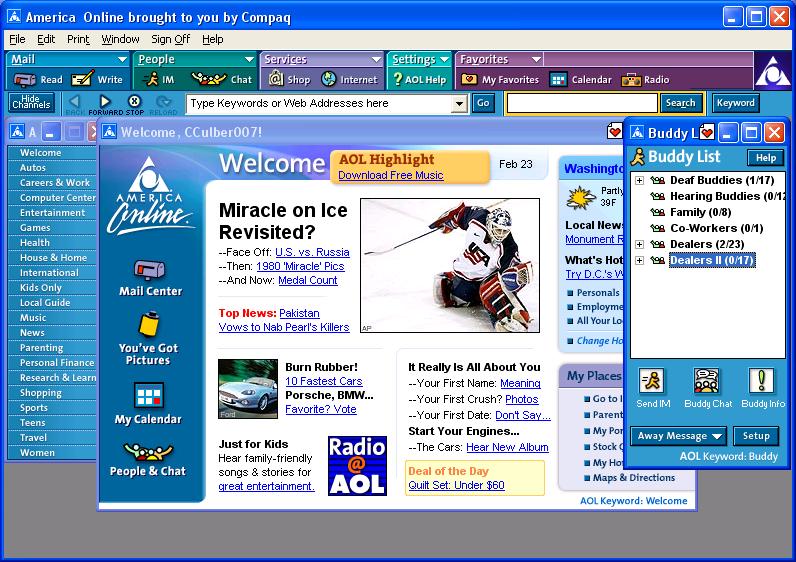Viewport: 796px width, 562px height.
Task: Click into the empty search text box
Action: click(x=582, y=103)
